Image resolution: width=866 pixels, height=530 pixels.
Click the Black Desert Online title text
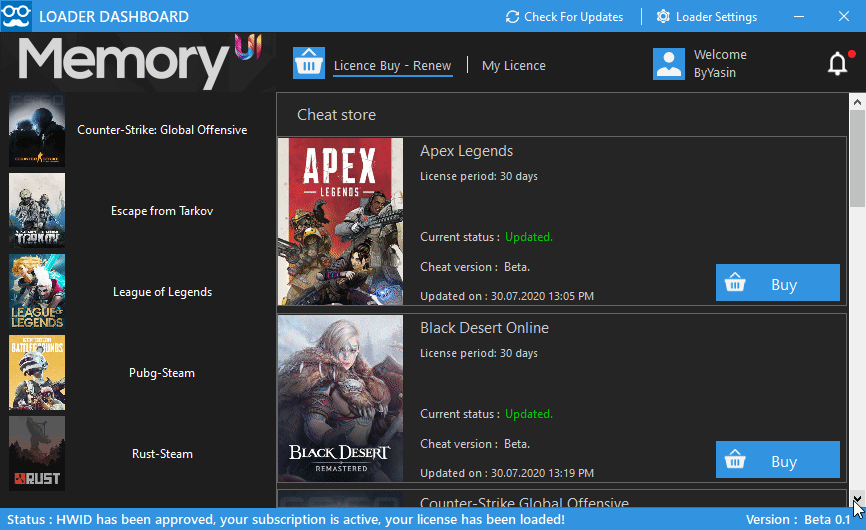click(x=484, y=328)
